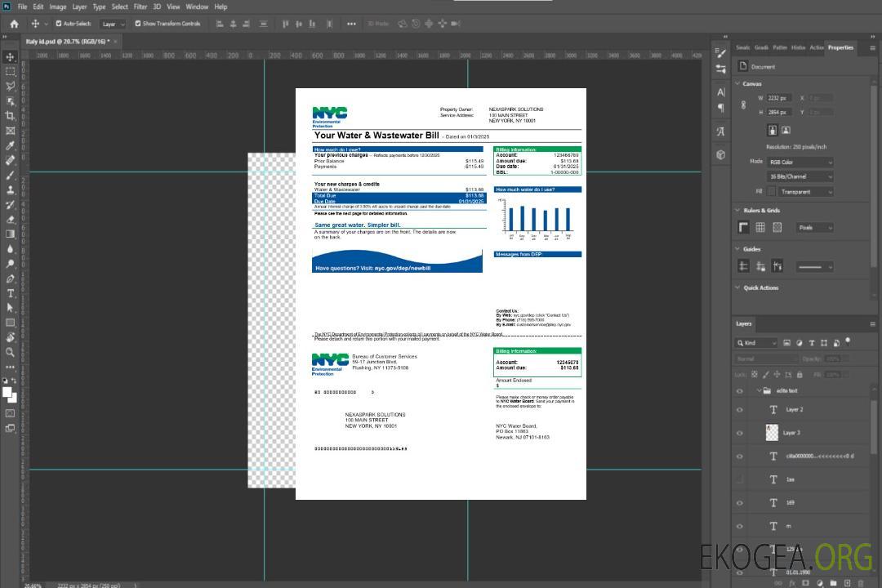
Task: Toggle the grid icon under Rulers & Grids
Action: 760,227
